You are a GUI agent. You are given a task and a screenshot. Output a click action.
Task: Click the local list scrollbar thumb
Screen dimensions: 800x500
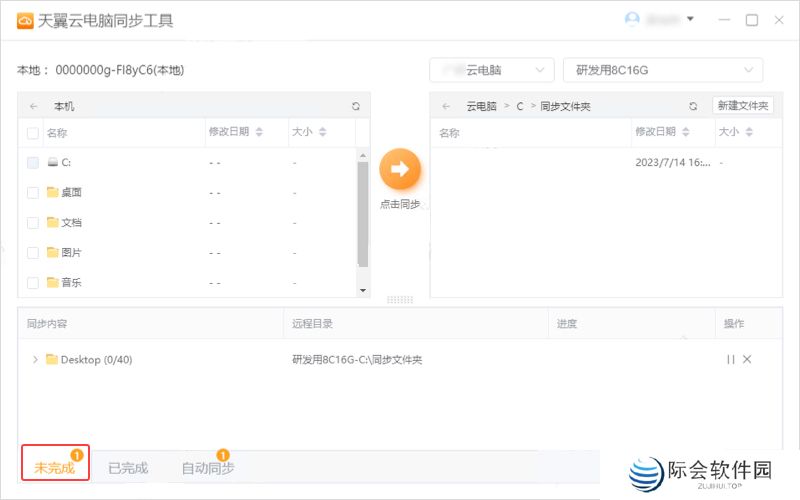pyautogui.click(x=363, y=214)
